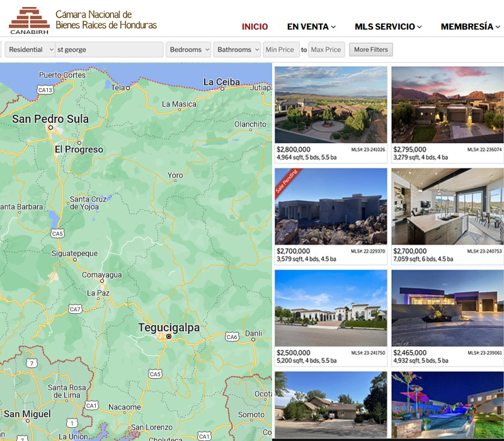This screenshot has width=504, height=441.
Task: Click the Danli label on the map
Action: click(253, 333)
